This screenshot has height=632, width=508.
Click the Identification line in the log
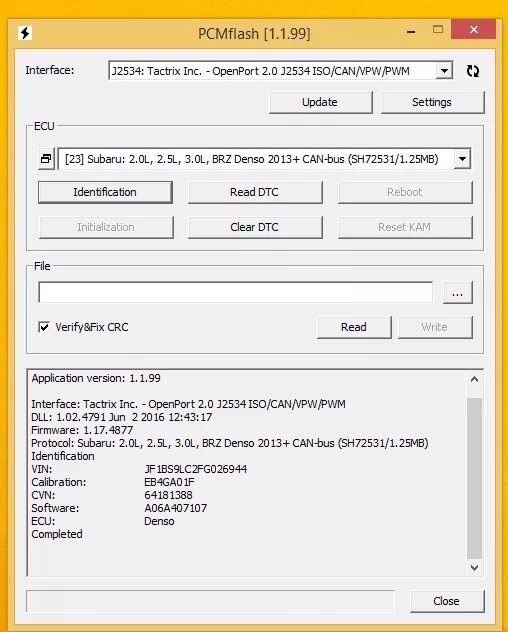63,456
